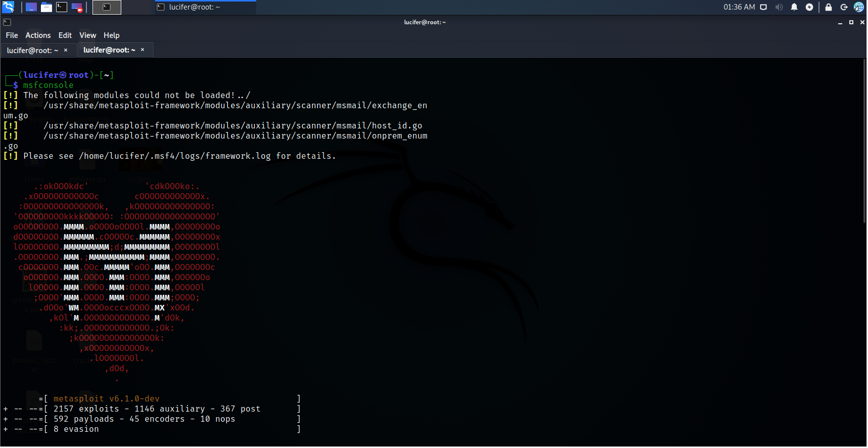Close the first lucifer@root terminal tab
This screenshot has height=448, width=868.
pyautogui.click(x=66, y=50)
